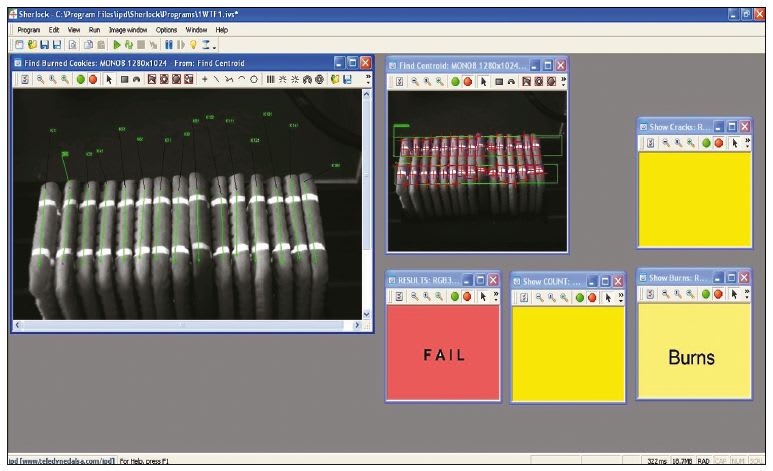
Task: Open the Run menu
Action: 94,30
